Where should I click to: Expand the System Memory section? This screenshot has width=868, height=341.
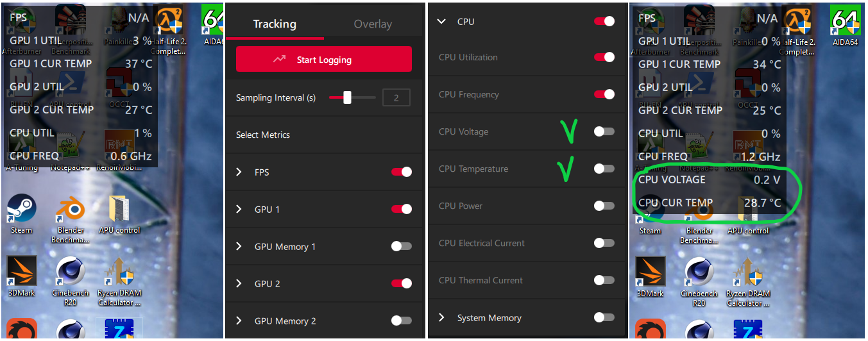coord(441,317)
